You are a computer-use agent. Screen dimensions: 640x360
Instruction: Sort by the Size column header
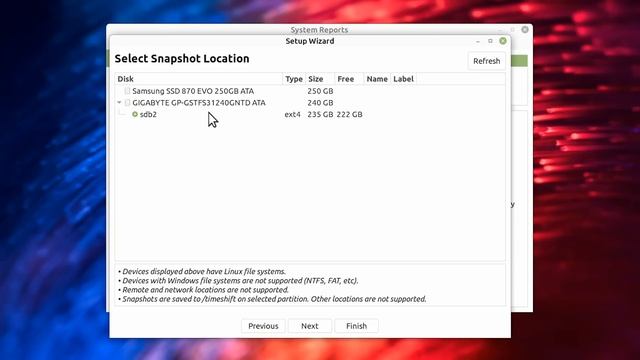(320, 79)
